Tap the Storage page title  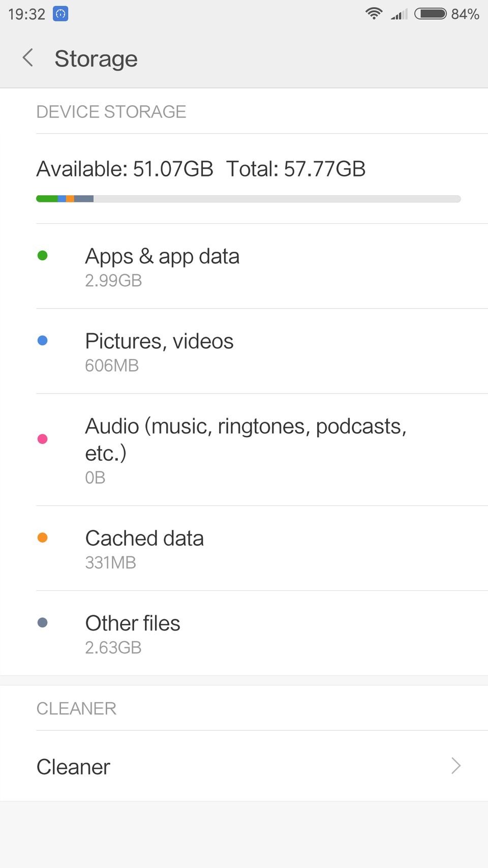[x=96, y=59]
